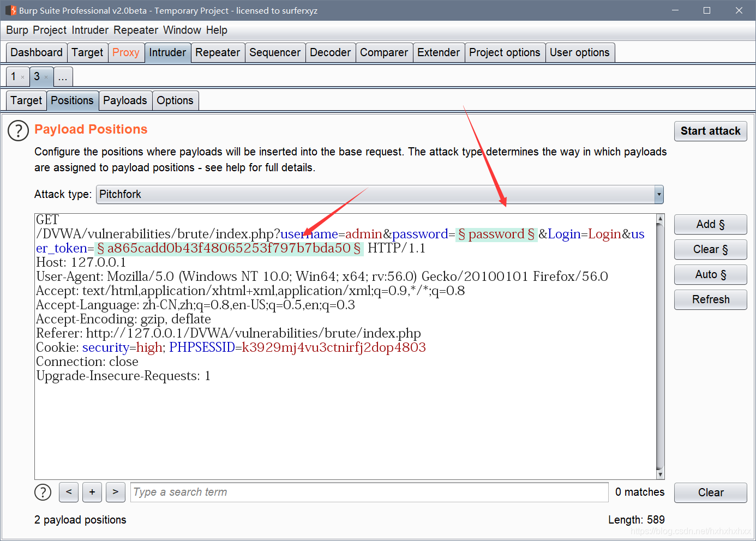Switch to the Decoder tab
Image resolution: width=756 pixels, height=541 pixels.
(331, 52)
